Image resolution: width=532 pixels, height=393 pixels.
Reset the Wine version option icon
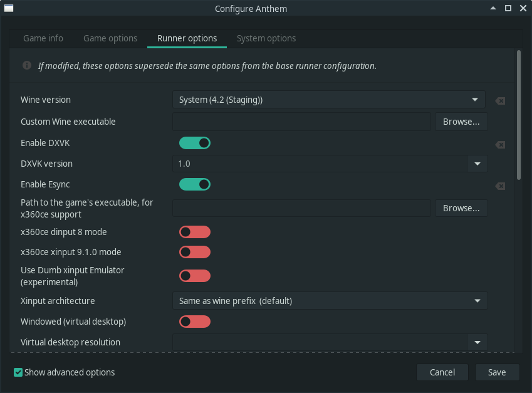click(500, 100)
